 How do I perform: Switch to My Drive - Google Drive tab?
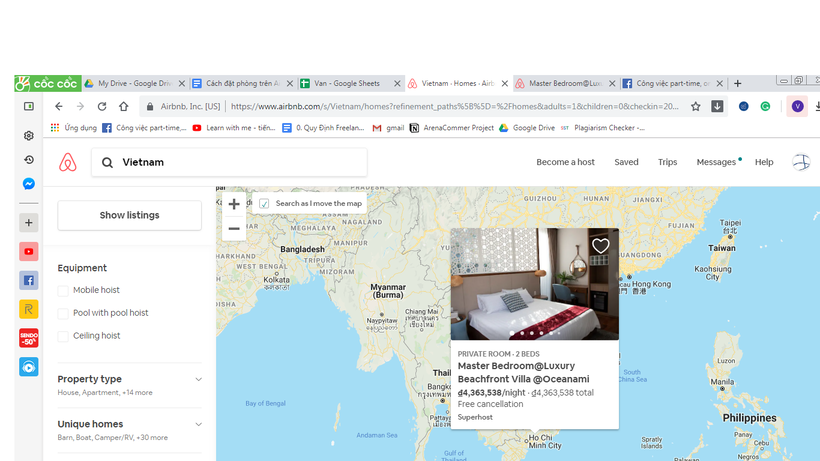click(135, 84)
